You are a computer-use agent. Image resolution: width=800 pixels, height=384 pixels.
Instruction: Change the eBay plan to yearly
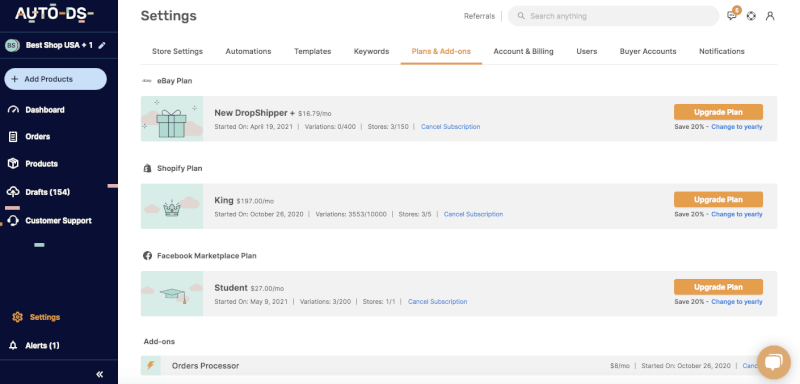click(x=737, y=127)
